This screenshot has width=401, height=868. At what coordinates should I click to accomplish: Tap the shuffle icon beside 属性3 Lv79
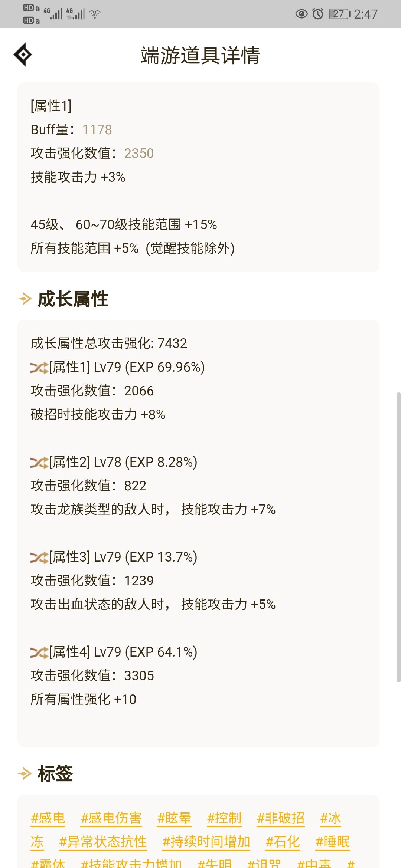pyautogui.click(x=39, y=558)
